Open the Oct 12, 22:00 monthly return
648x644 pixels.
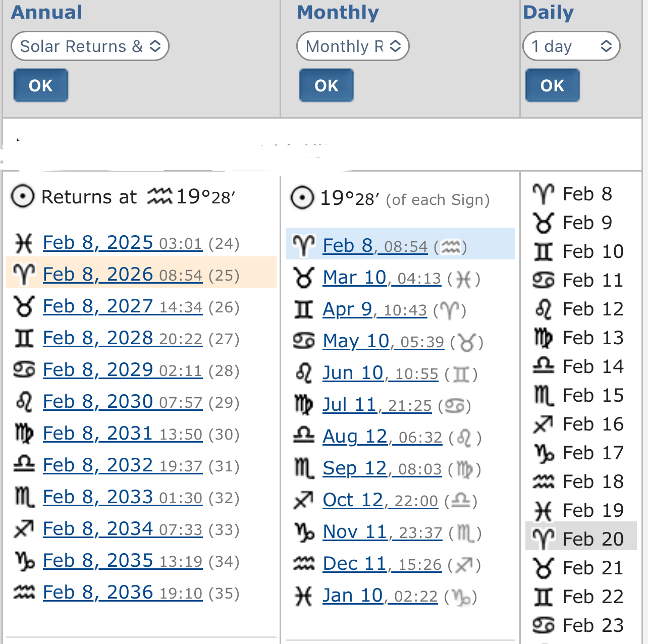coord(380,501)
